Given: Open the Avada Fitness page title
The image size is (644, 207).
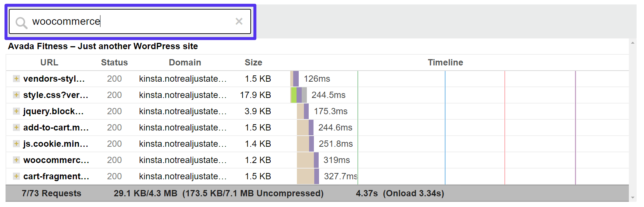Looking at the screenshot, I should 103,46.
